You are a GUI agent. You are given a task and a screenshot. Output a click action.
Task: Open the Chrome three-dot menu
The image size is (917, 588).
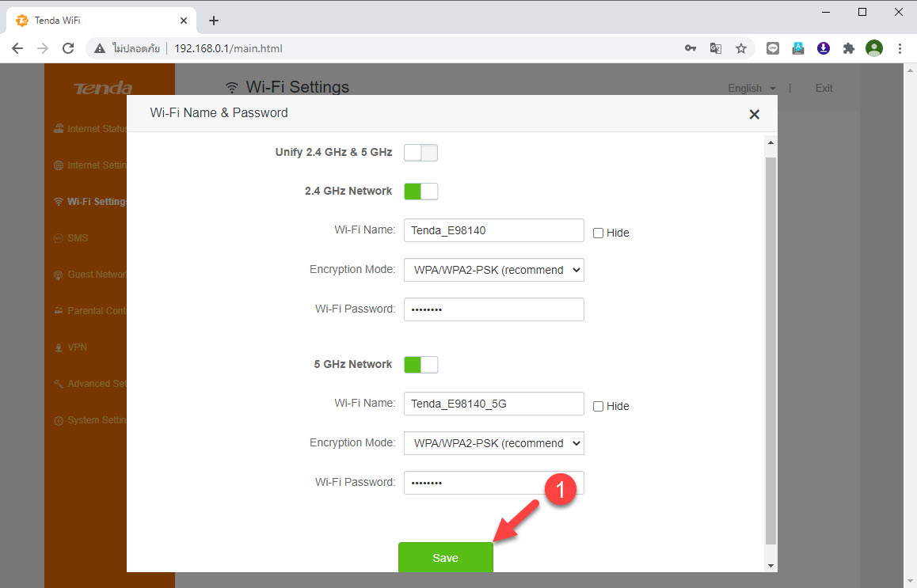pos(900,48)
